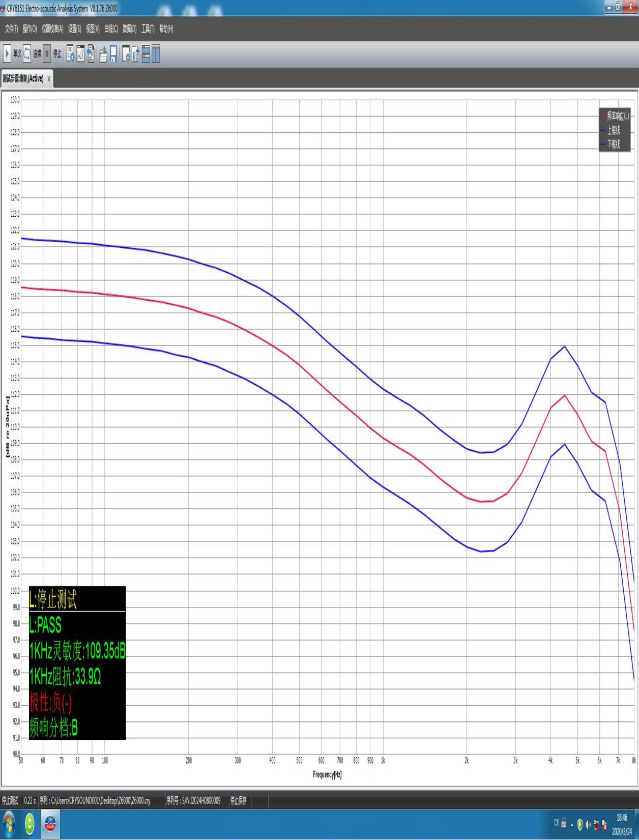The width and height of the screenshot is (639, 840).
Task: Open the curve window toolbar icon
Action: click(80, 53)
